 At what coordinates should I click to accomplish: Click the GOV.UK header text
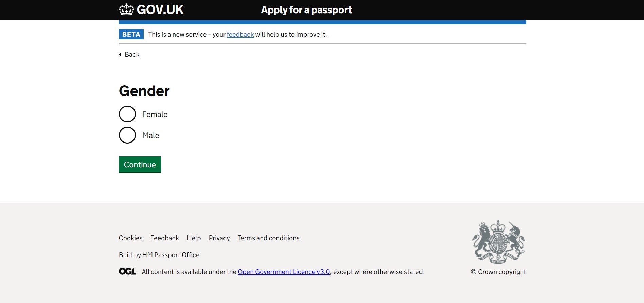[x=160, y=10]
